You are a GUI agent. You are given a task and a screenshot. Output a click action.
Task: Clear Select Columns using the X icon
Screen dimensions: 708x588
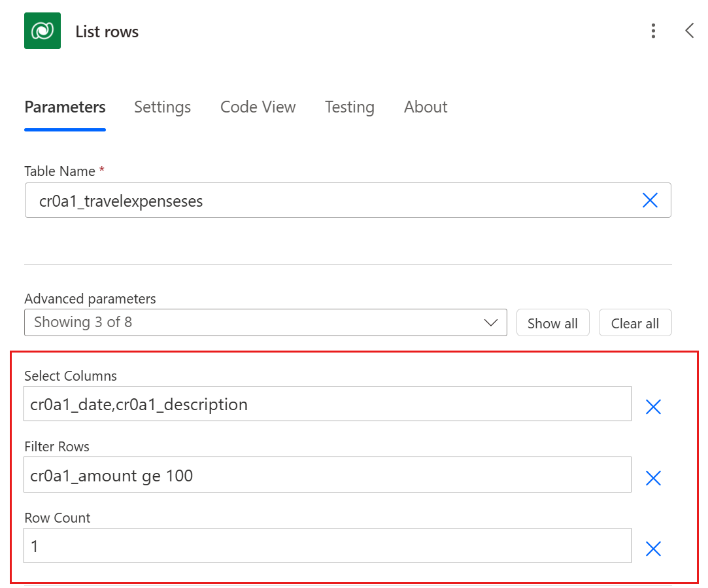652,407
